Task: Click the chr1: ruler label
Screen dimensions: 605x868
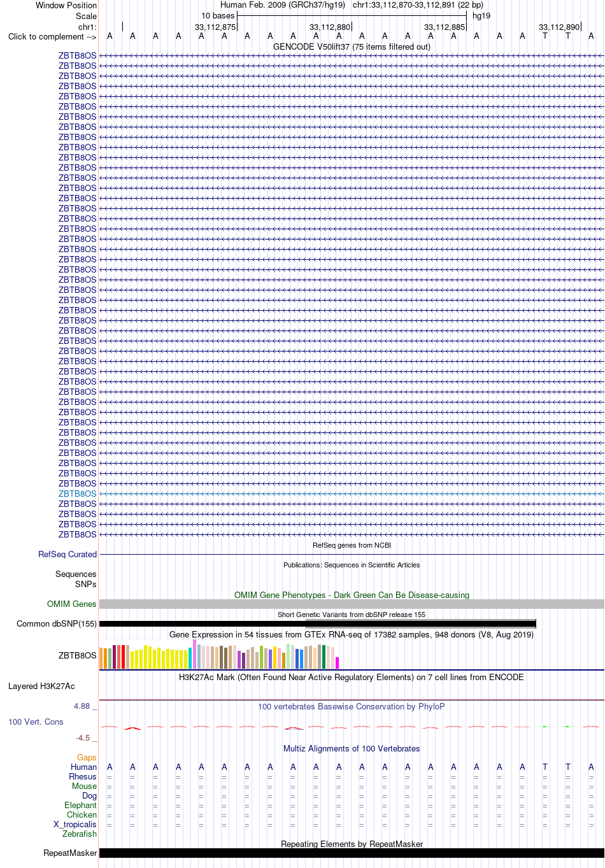Action: click(87, 27)
